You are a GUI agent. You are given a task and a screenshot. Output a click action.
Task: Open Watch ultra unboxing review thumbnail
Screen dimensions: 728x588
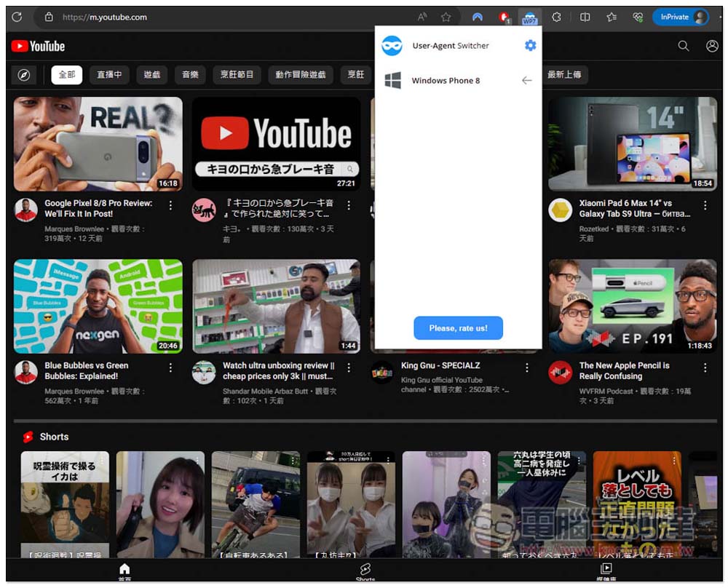click(276, 306)
